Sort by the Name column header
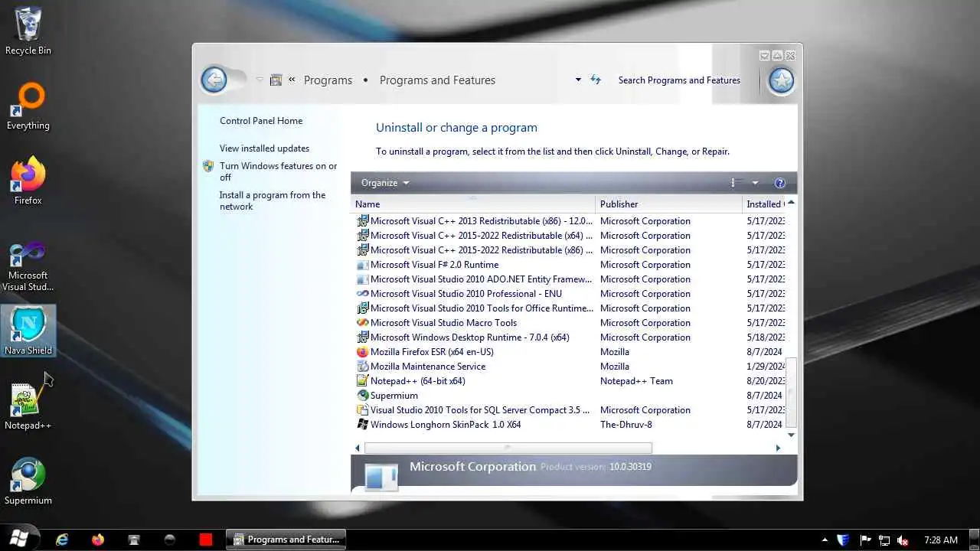 point(473,204)
